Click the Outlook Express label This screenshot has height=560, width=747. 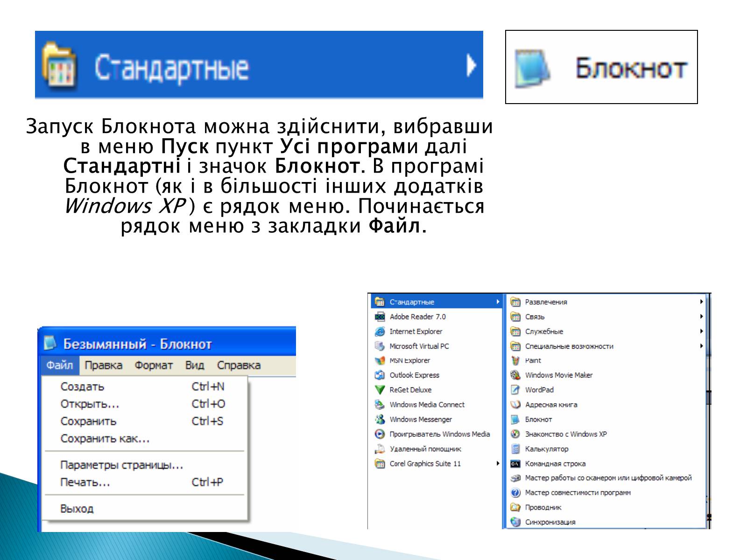coord(415,375)
